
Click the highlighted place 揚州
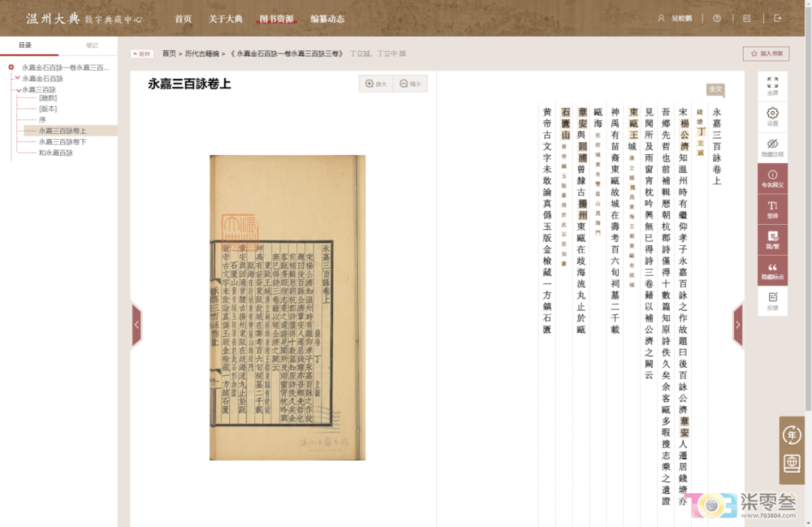(x=583, y=209)
